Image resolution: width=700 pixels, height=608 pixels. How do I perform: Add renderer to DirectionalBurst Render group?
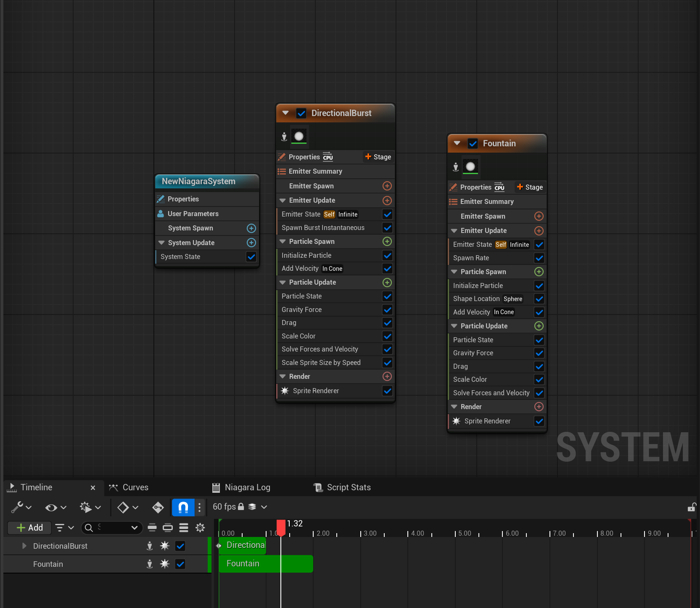(x=387, y=376)
